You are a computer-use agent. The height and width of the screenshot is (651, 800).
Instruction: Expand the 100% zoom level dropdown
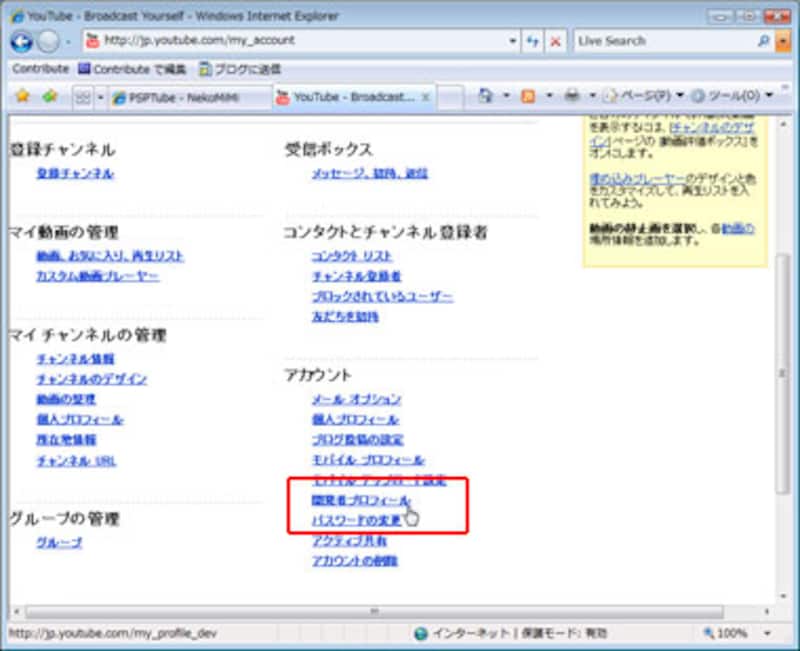click(x=766, y=633)
